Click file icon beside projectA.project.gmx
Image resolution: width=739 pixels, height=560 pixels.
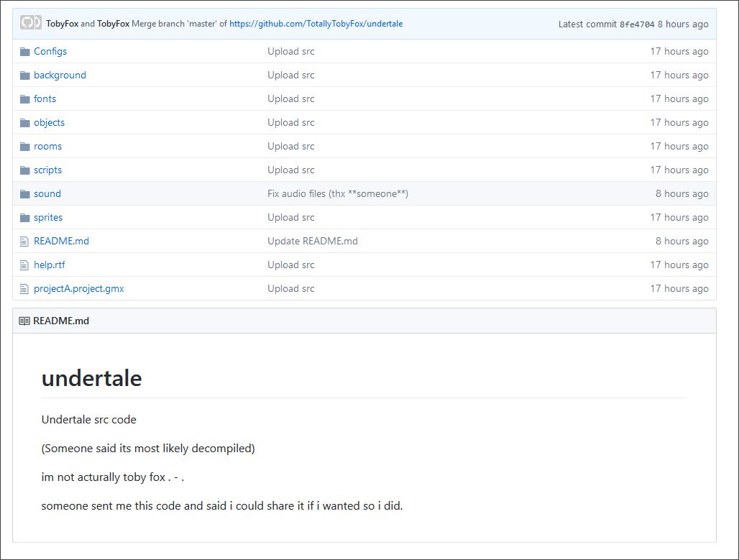point(24,289)
